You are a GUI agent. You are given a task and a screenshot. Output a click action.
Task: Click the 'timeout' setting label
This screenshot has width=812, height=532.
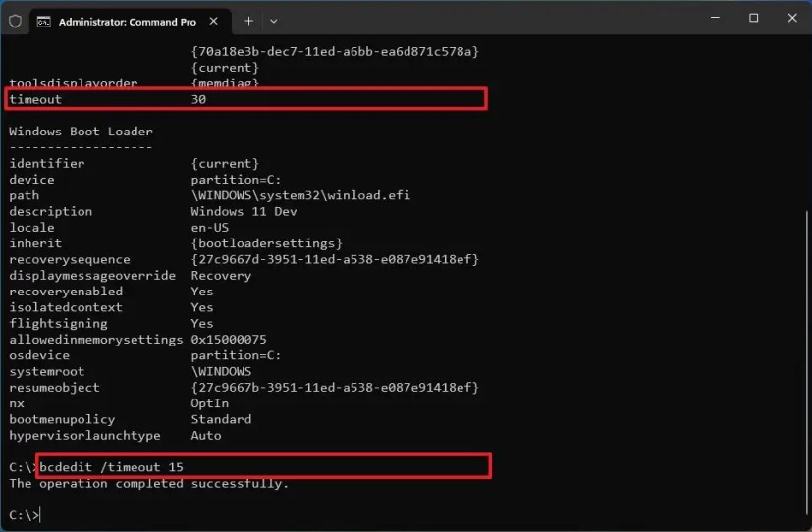pyautogui.click(x=35, y=99)
